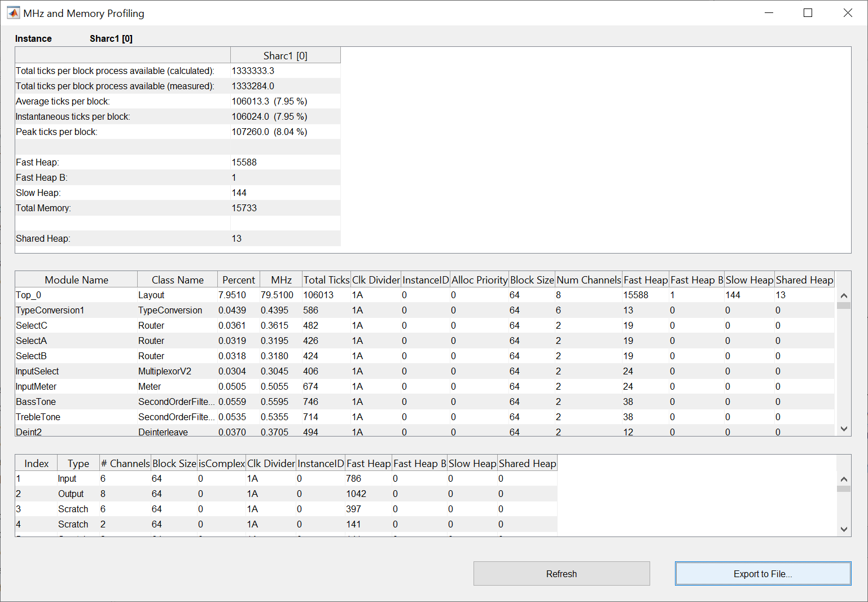Maximize the MHz and Memory Profiling window

pos(808,13)
